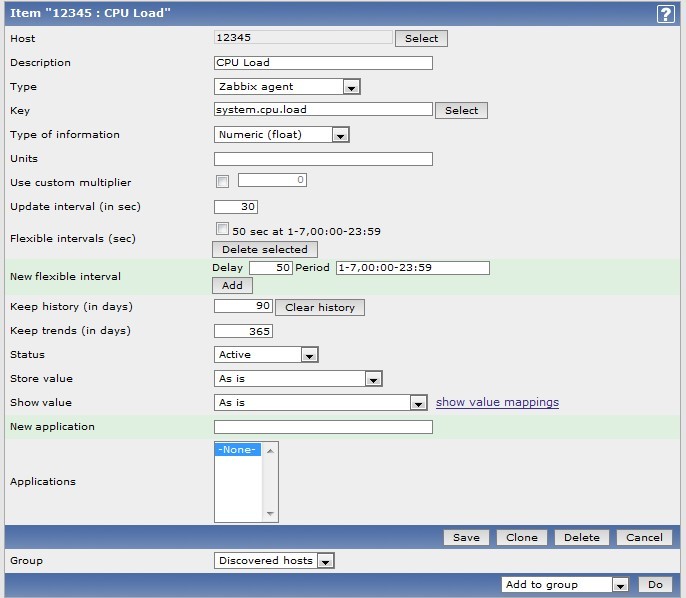
Task: Click Select button next to Key field
Action: [x=461, y=111]
